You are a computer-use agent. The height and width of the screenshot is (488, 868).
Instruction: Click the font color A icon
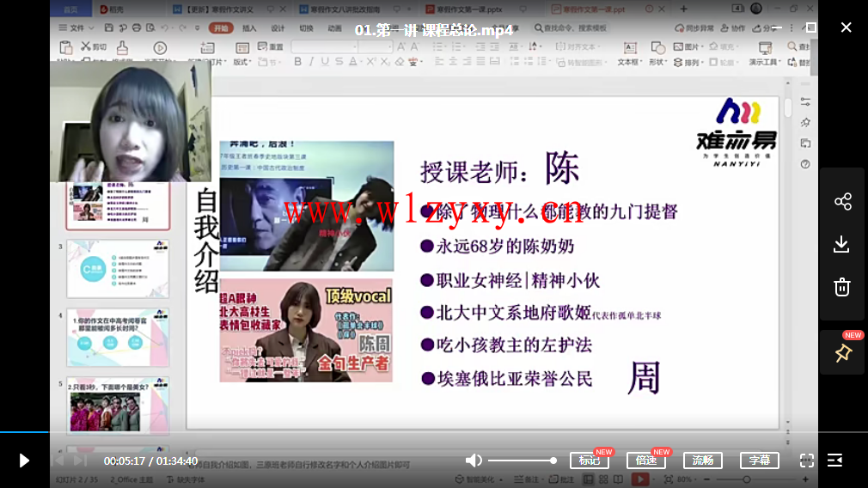coord(353,61)
